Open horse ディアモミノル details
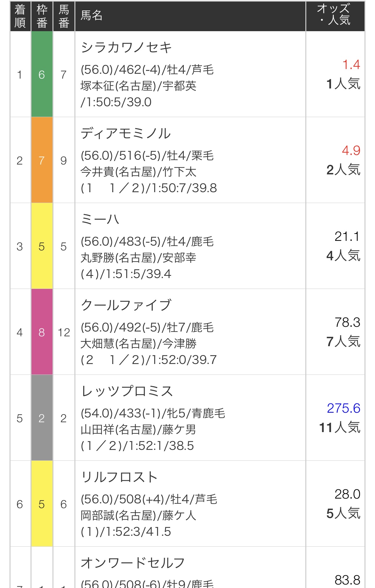 click(126, 133)
